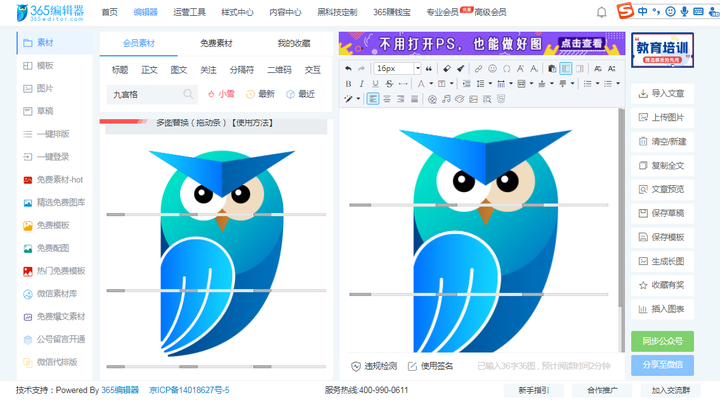Viewport: 720px width, 400px height.
Task: Select the 二维码 material category
Action: (279, 70)
